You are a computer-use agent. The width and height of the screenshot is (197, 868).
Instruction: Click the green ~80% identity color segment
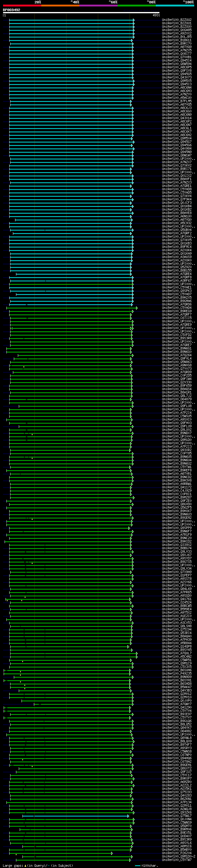tap(137, 6)
